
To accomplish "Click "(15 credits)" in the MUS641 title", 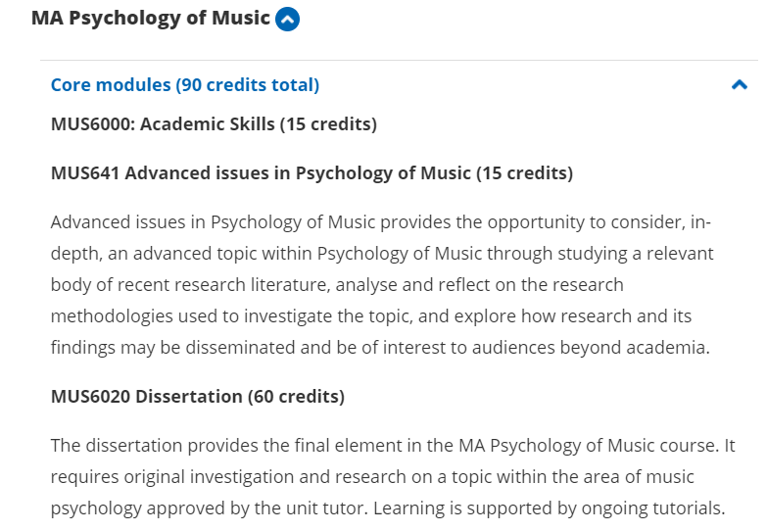I will click(524, 173).
